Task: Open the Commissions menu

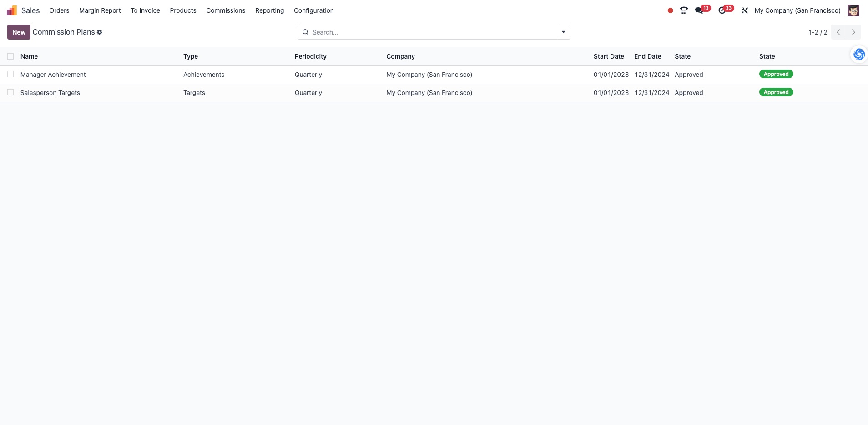Action: point(226,10)
